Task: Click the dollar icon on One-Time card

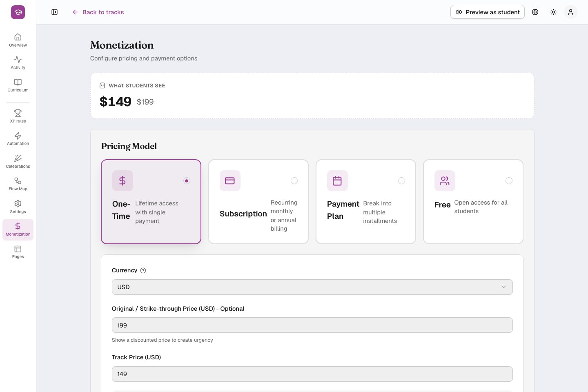Action: 122,181
